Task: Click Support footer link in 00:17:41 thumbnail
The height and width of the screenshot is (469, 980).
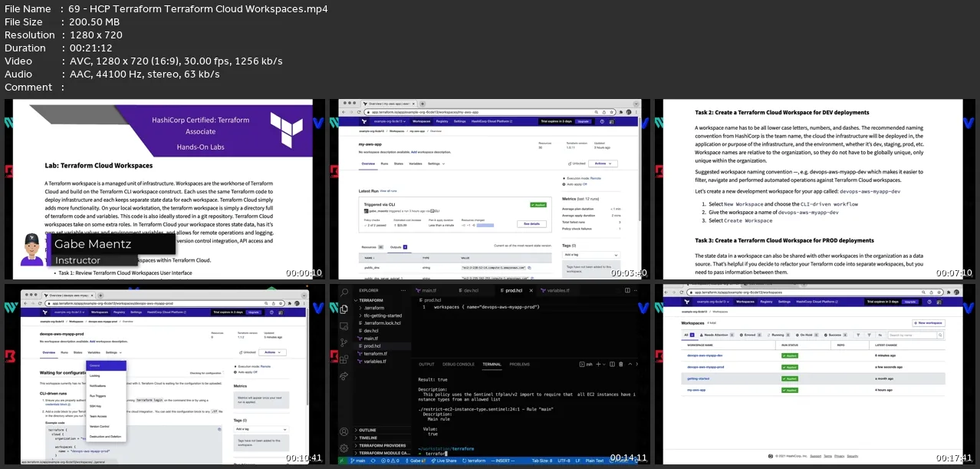Action: pyautogui.click(x=815, y=455)
